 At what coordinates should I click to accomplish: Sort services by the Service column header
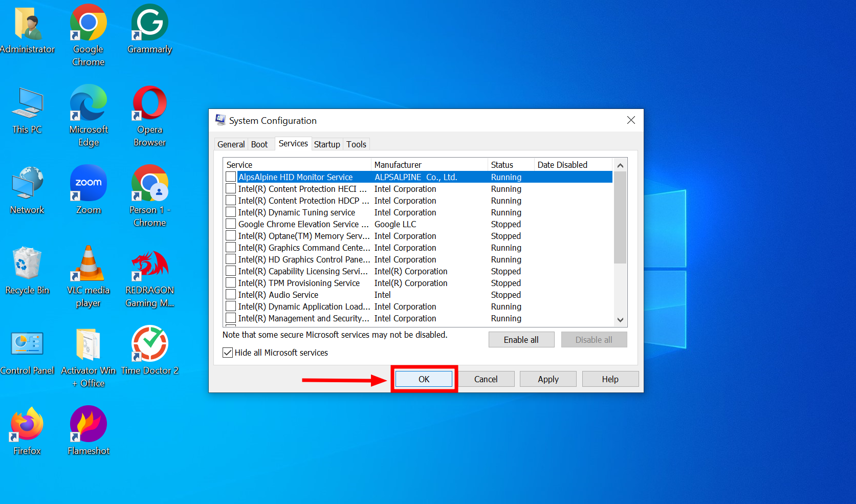[297, 165]
